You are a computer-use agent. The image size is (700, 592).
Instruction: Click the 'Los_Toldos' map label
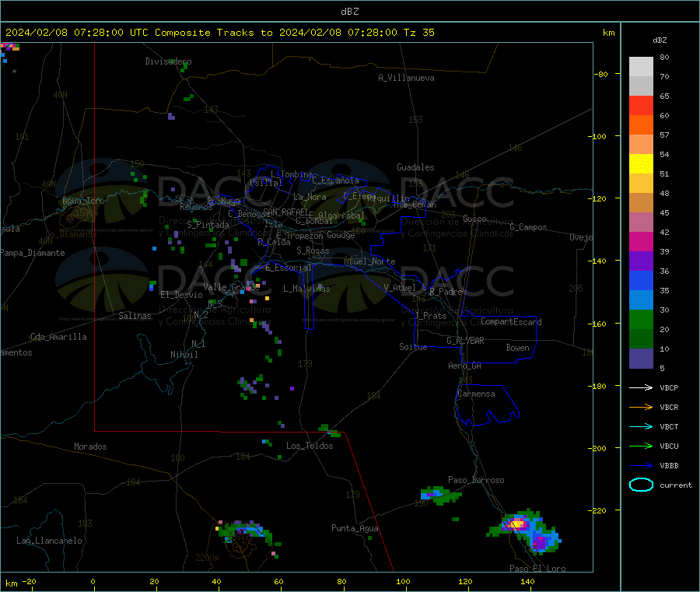[310, 446]
